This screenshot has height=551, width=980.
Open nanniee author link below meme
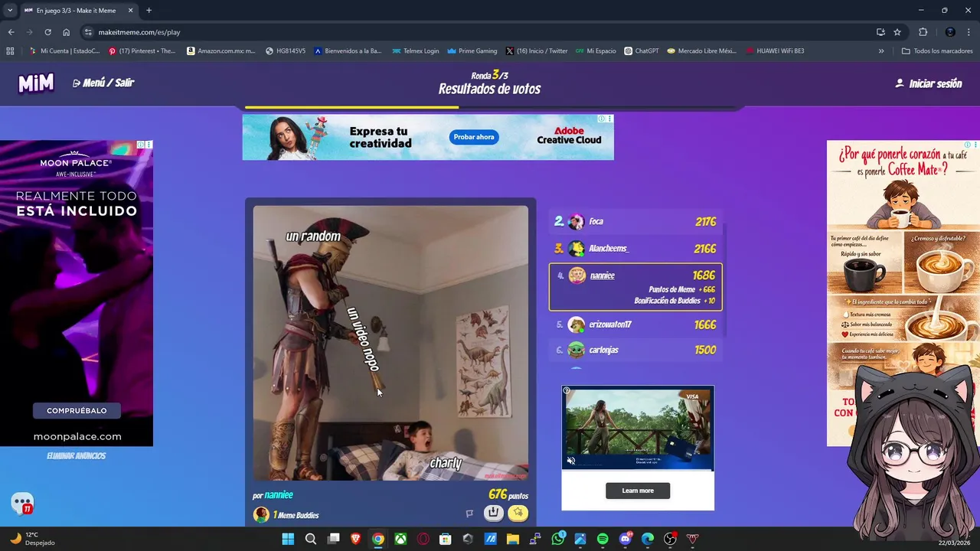[x=279, y=495]
